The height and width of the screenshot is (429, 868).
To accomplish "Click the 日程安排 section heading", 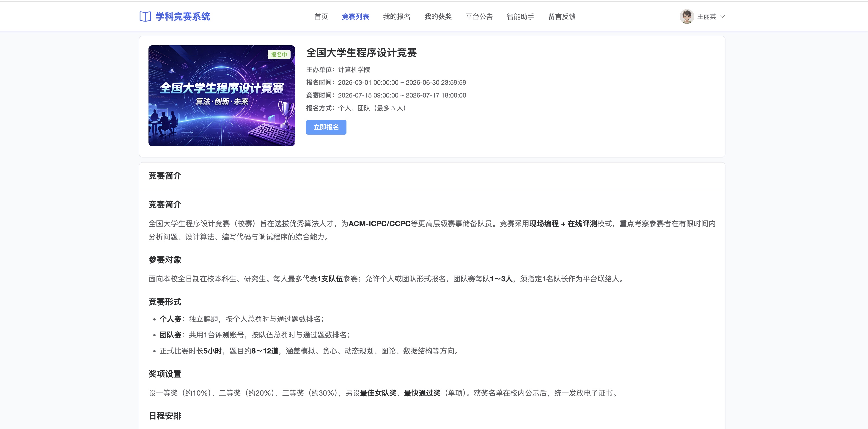I will 165,416.
